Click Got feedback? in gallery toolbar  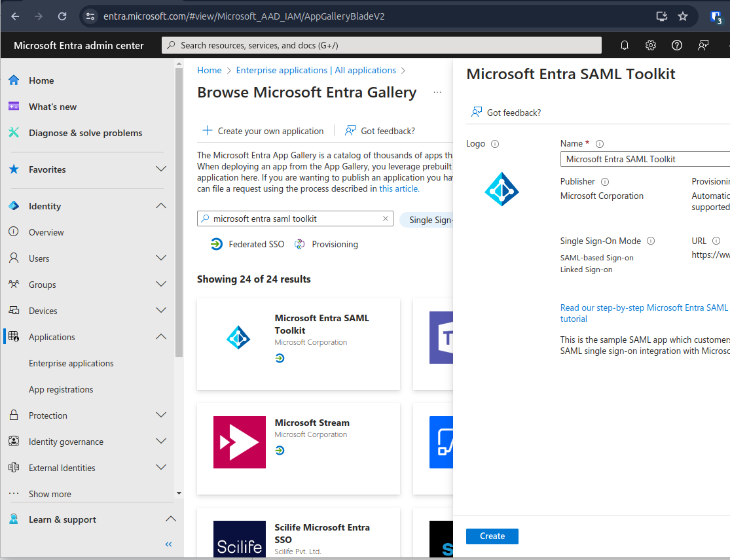[380, 131]
